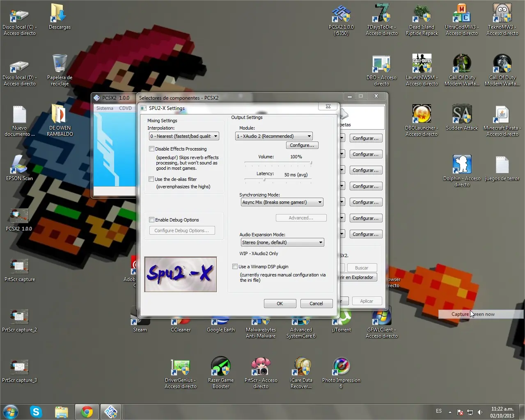The image size is (525, 420).
Task: Click Advanced button under Synchronizing Mode
Action: pos(301,218)
